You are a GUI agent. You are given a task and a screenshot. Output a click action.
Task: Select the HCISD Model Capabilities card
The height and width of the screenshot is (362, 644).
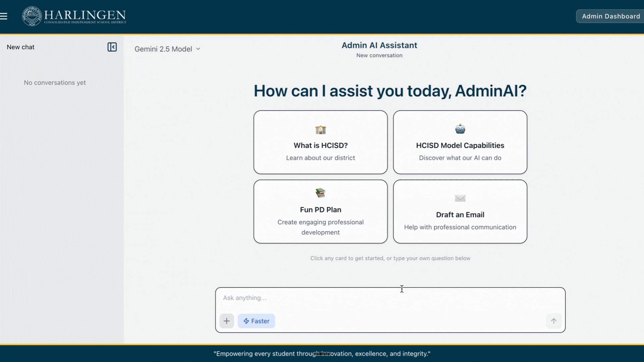pyautogui.click(x=460, y=142)
